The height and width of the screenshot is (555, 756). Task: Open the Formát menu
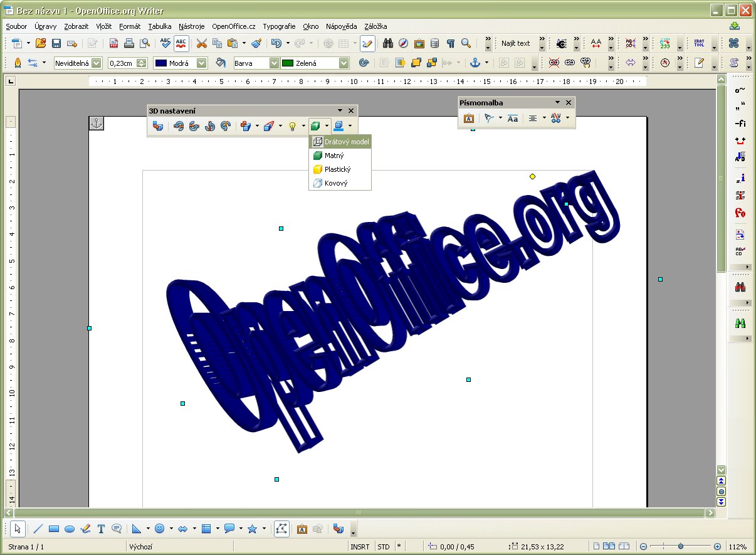[x=130, y=26]
